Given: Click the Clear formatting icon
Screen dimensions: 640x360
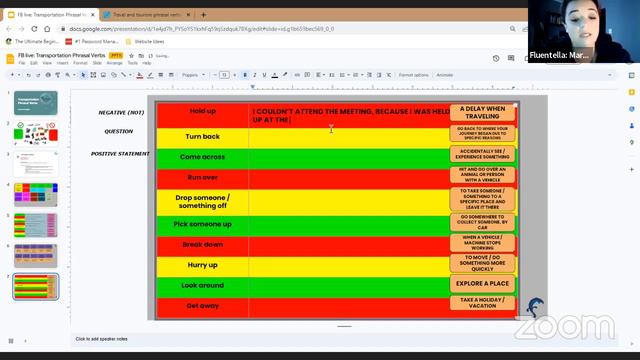Looking at the screenshot, I should click(389, 75).
